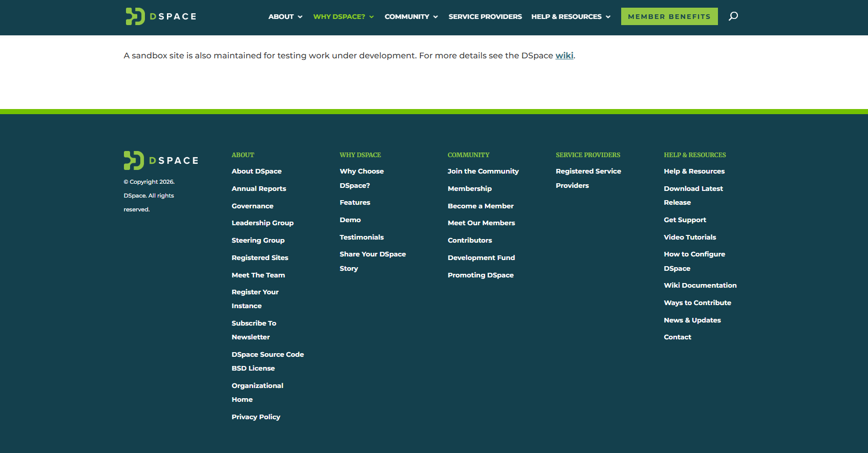Click the HELP & RESOURCES footer heading

click(695, 155)
